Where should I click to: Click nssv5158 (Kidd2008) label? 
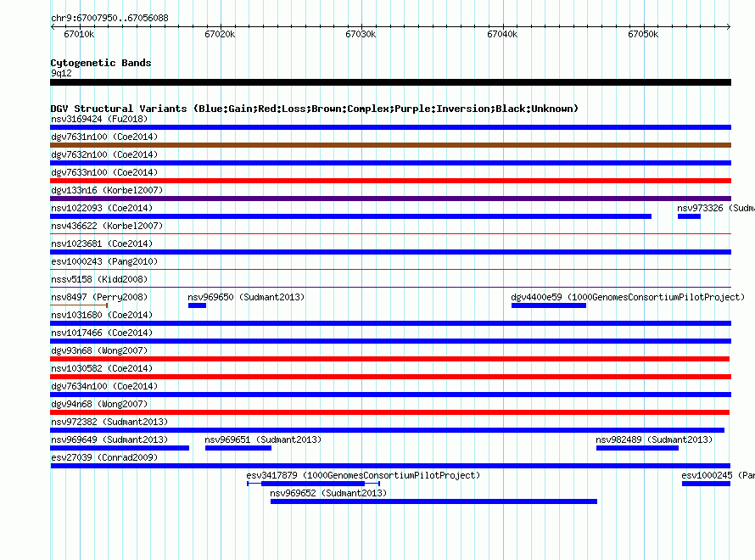(99, 279)
